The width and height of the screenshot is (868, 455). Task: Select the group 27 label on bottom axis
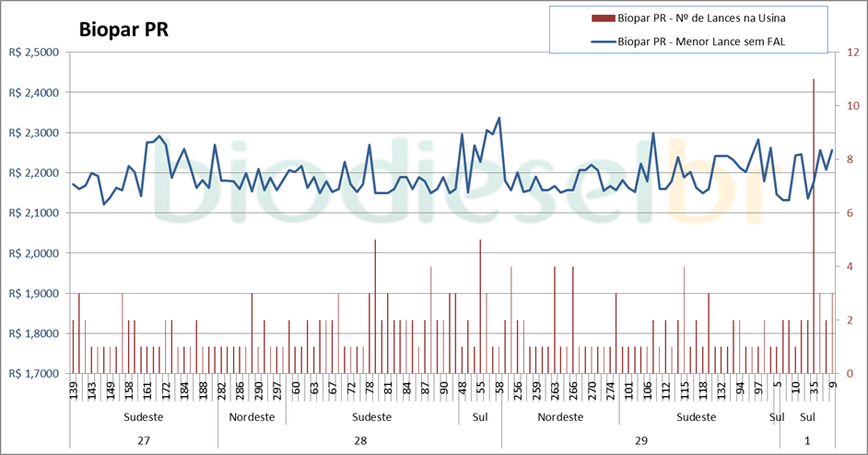(x=144, y=440)
